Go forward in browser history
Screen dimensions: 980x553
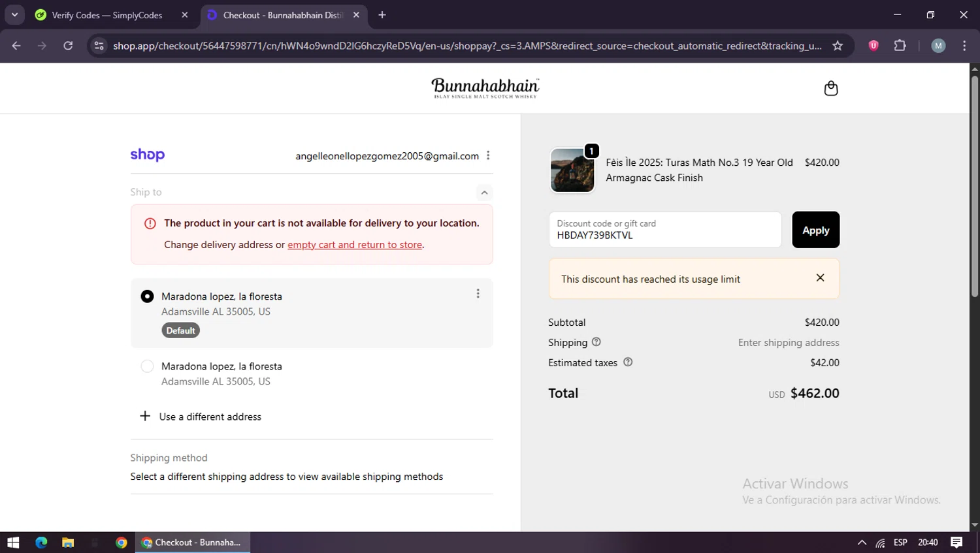pos(42,46)
